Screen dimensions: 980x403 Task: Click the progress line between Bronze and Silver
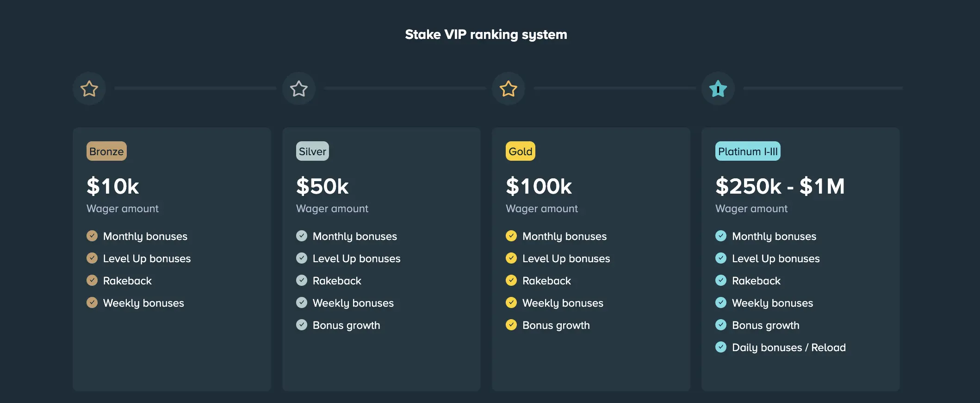pyautogui.click(x=195, y=88)
